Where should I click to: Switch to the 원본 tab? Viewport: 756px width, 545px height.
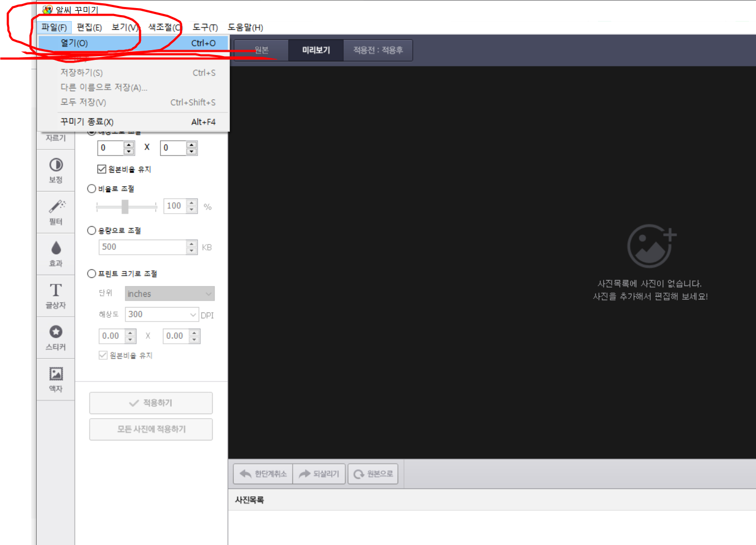pyautogui.click(x=262, y=50)
